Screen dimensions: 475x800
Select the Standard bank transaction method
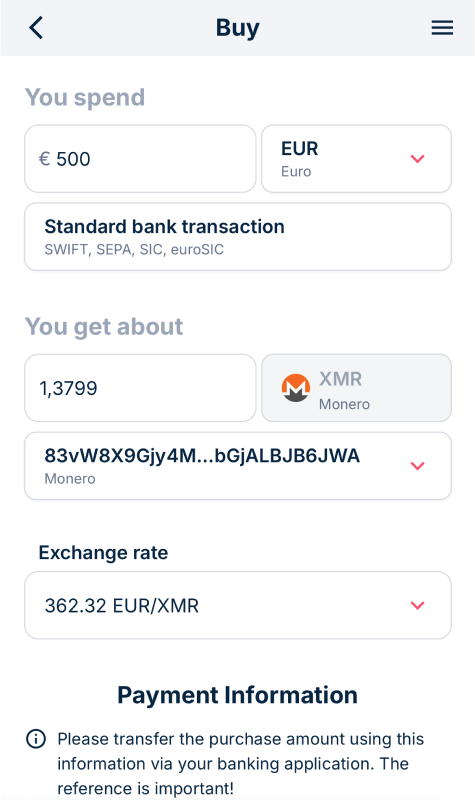click(238, 237)
